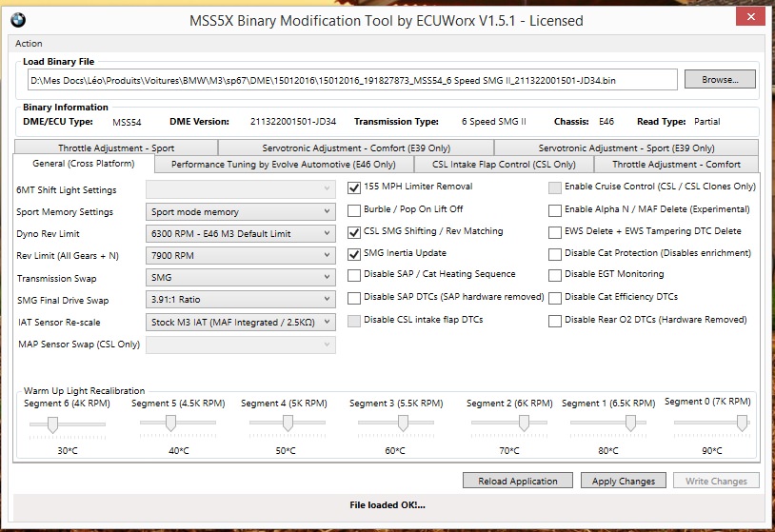Close the MSS5X tool window
The image size is (775, 532).
pyautogui.click(x=750, y=17)
